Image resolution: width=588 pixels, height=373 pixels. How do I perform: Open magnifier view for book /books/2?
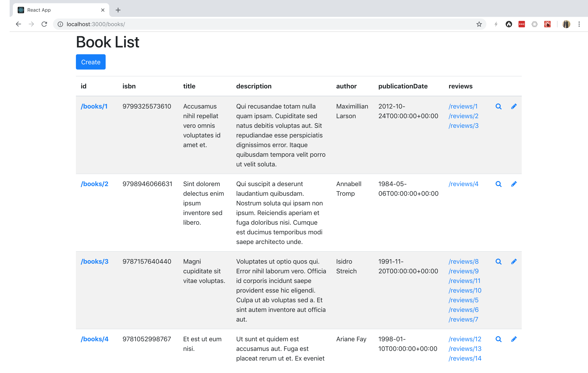[x=499, y=184]
